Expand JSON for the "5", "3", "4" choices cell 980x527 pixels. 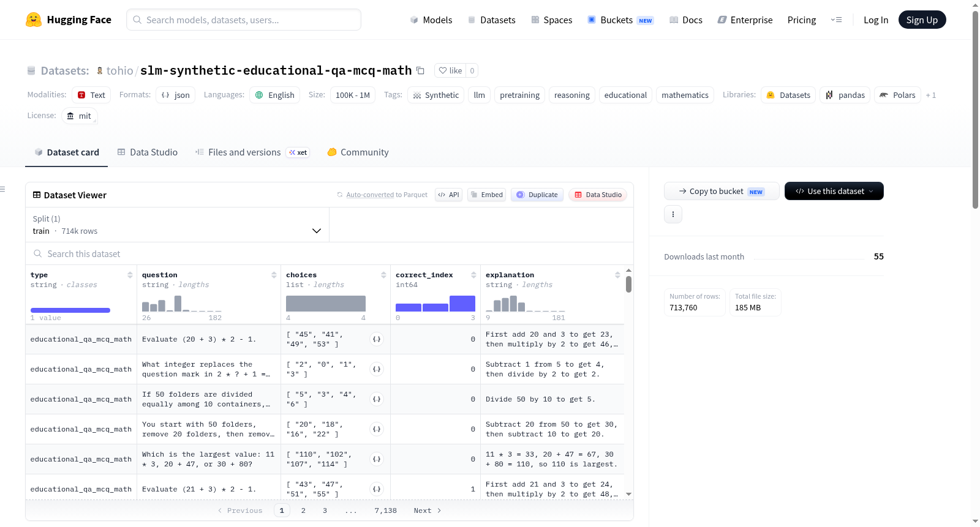coord(377,399)
